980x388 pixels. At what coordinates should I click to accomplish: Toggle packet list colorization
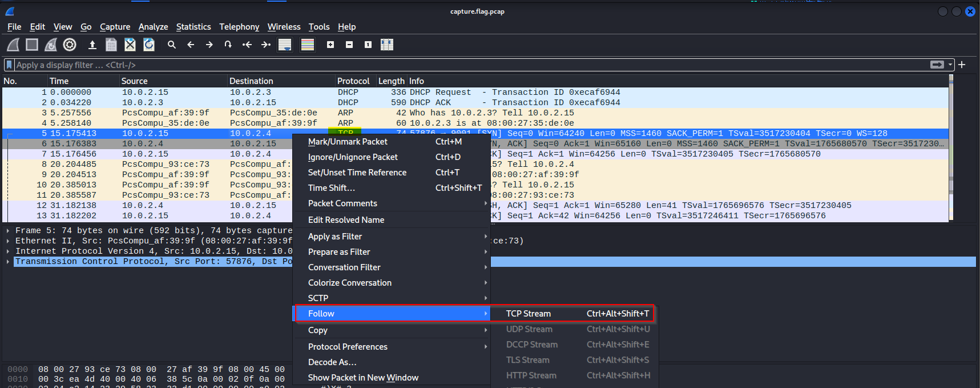[x=308, y=45]
